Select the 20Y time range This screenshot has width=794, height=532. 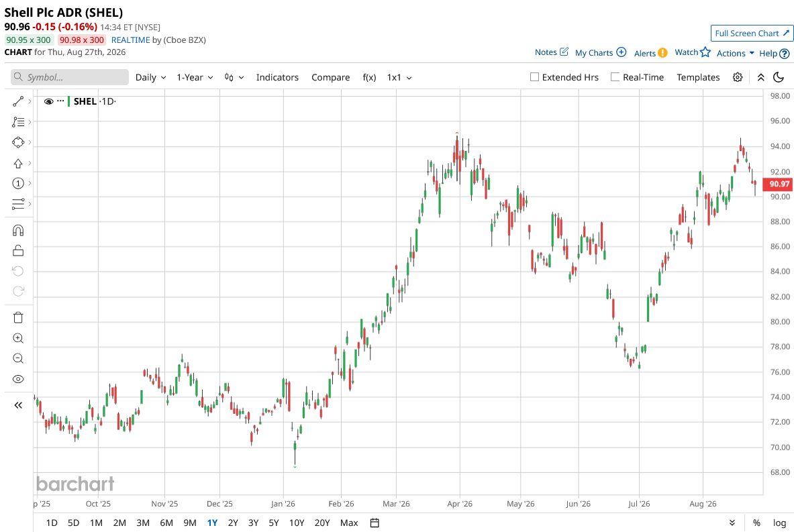[x=322, y=523]
